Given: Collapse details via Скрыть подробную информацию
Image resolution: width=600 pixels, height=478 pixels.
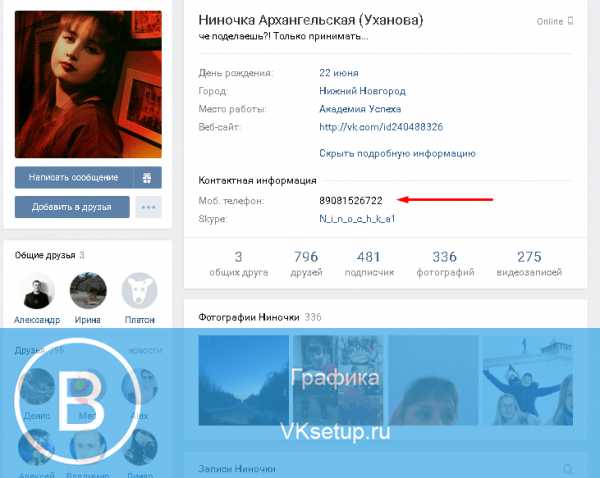Looking at the screenshot, I should click(397, 153).
